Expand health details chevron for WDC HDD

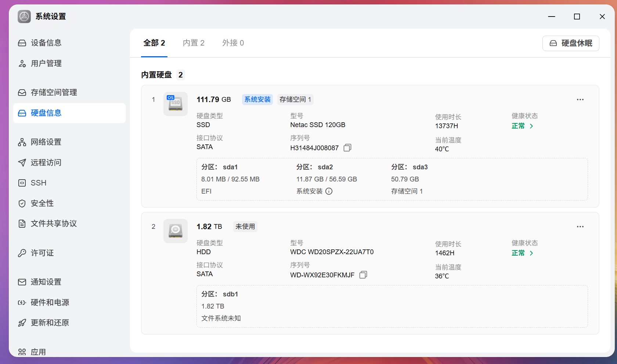click(x=531, y=253)
